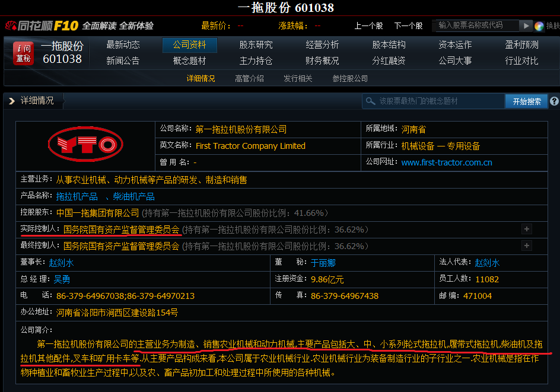Click the phone number 86-379-64967038
The width and height of the screenshot is (560, 392).
[x=89, y=295]
